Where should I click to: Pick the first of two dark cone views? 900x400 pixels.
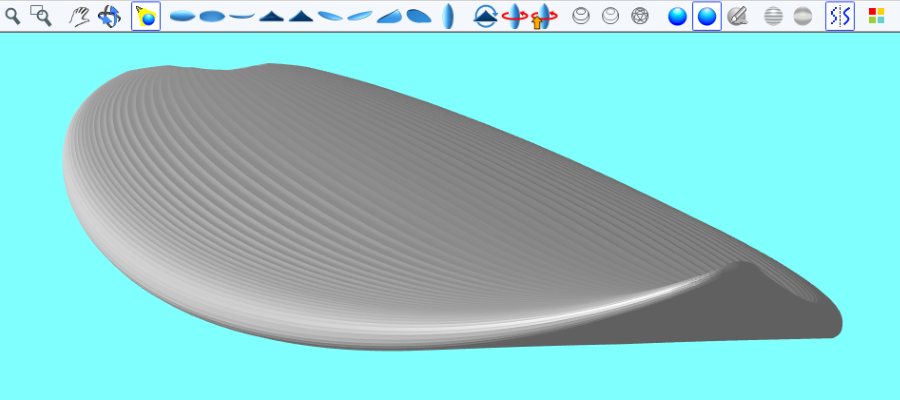tap(271, 16)
